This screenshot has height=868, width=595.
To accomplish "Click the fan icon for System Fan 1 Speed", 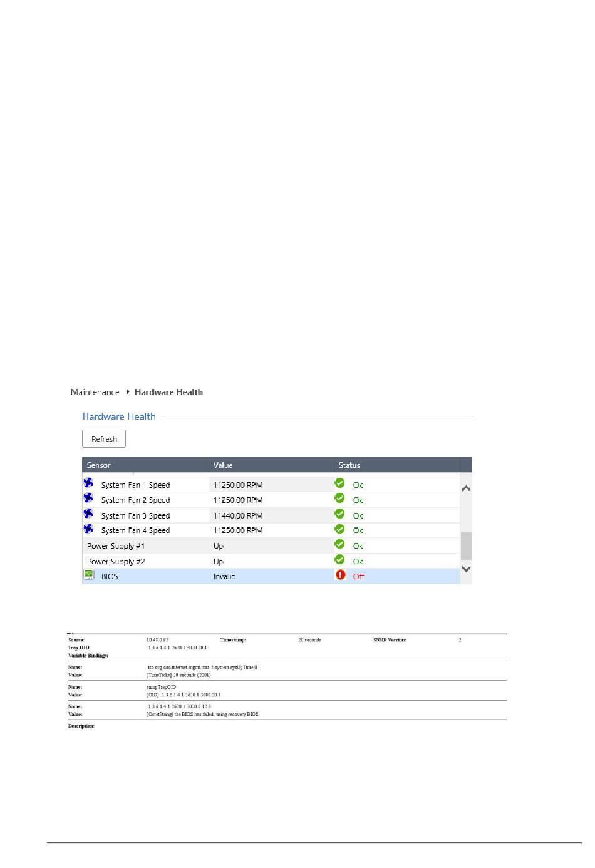I will click(88, 483).
